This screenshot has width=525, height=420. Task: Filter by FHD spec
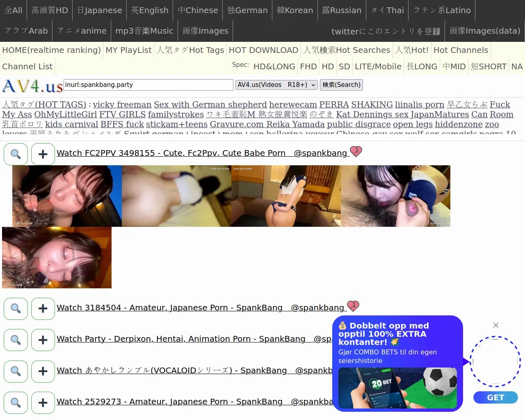[x=308, y=66]
